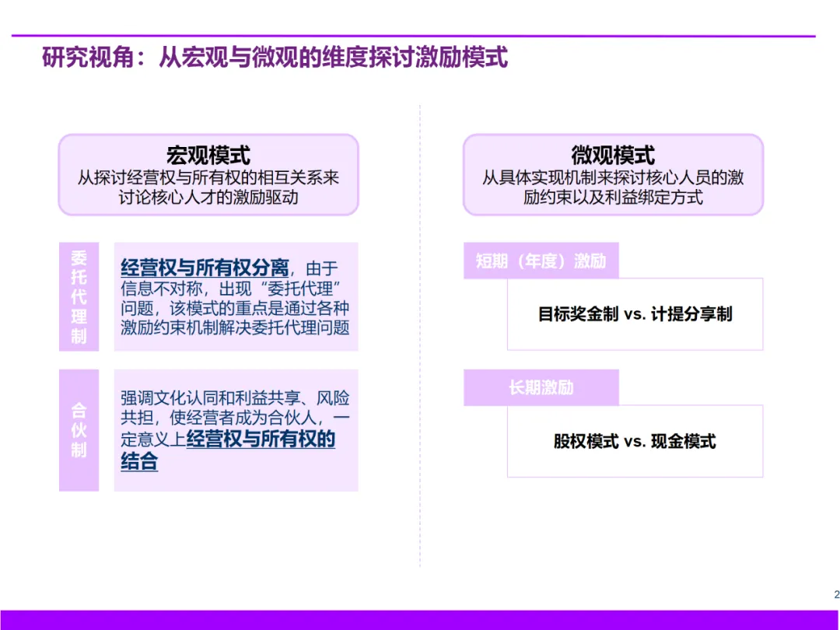Click the underlined word 结合
Screen dimensions: 840x630
coord(139,461)
